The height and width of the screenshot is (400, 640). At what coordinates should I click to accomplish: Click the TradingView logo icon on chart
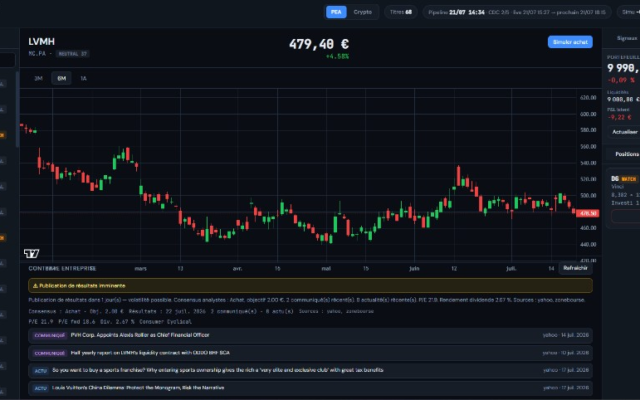click(31, 253)
